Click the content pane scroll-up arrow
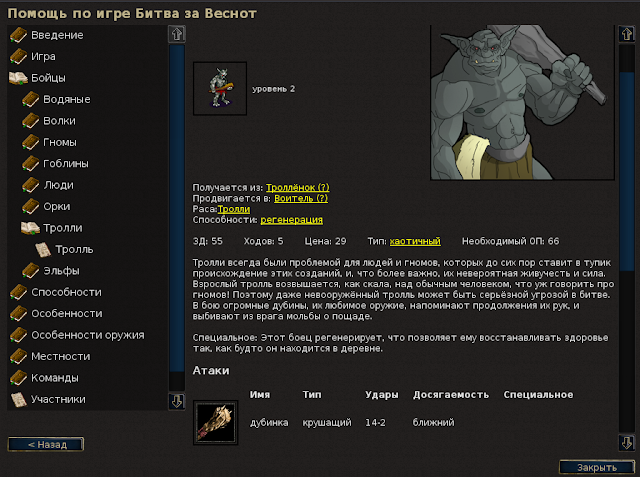The width and height of the screenshot is (640, 477). [x=627, y=34]
